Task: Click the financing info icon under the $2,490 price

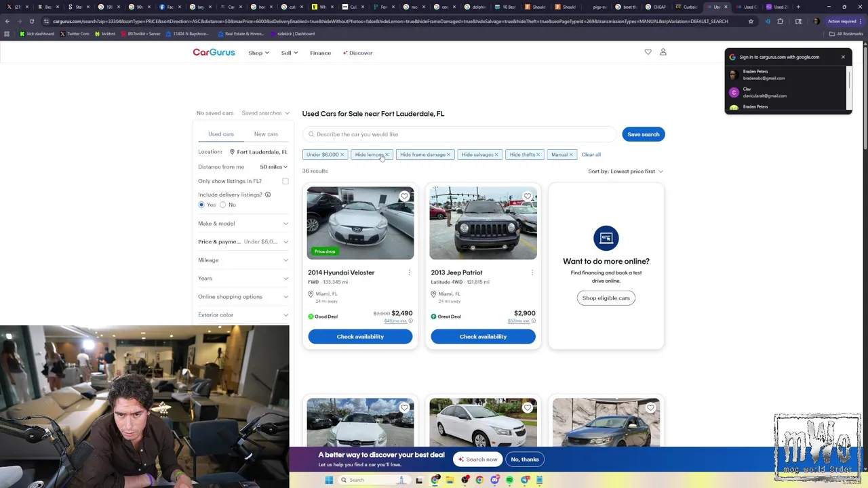Action: tap(410, 321)
